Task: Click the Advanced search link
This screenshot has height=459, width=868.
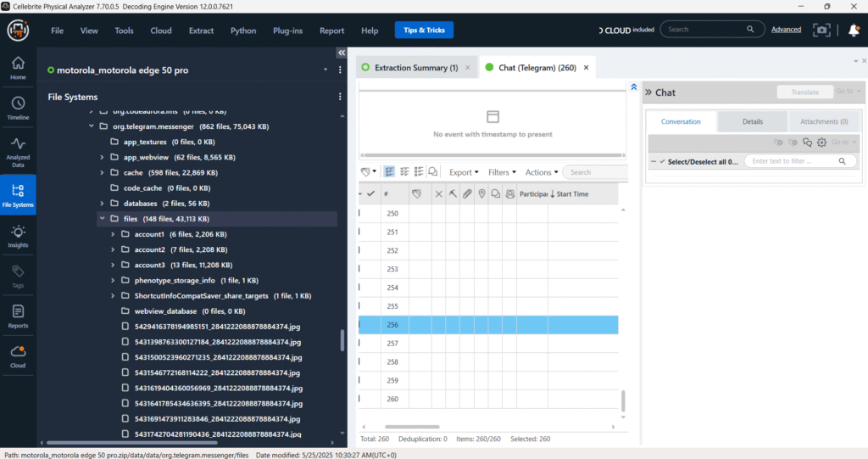Action: click(786, 30)
